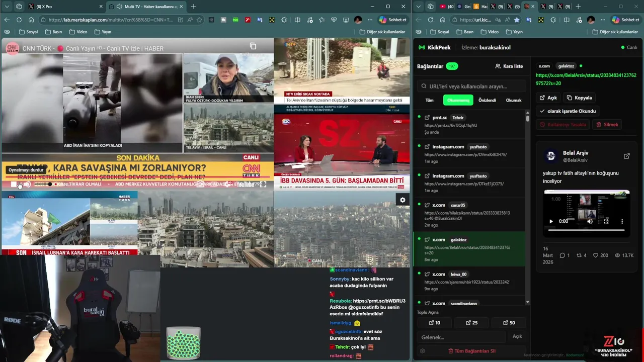This screenshot has height=362, width=644.
Task: Bulk open 50 links
Action: tap(509, 323)
